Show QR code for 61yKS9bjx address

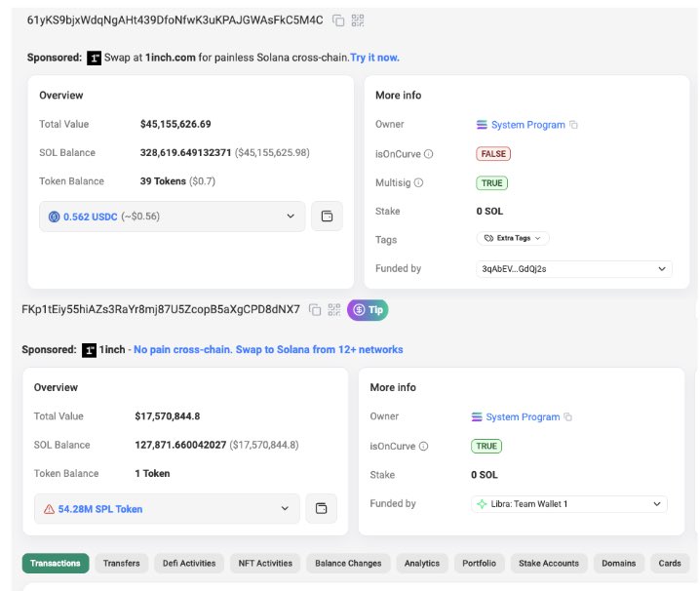click(x=358, y=20)
